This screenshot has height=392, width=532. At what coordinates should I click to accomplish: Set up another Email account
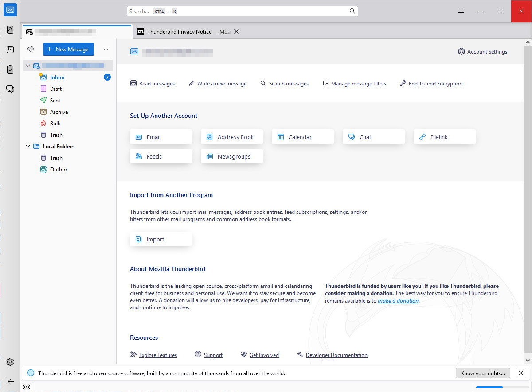click(x=161, y=137)
